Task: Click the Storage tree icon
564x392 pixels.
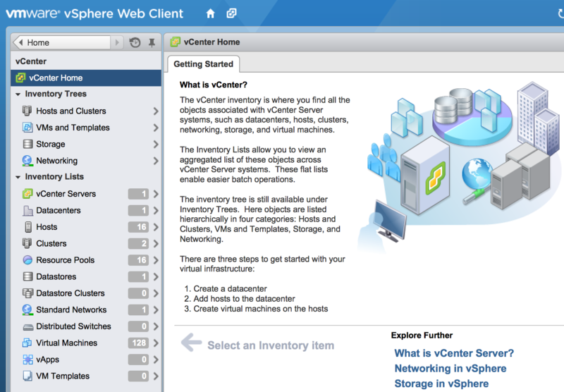Action: (27, 145)
